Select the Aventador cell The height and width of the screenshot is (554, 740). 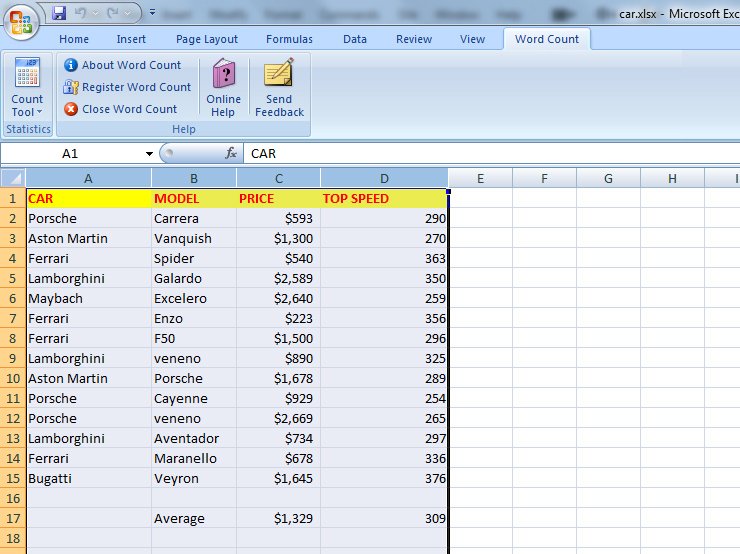tap(193, 438)
